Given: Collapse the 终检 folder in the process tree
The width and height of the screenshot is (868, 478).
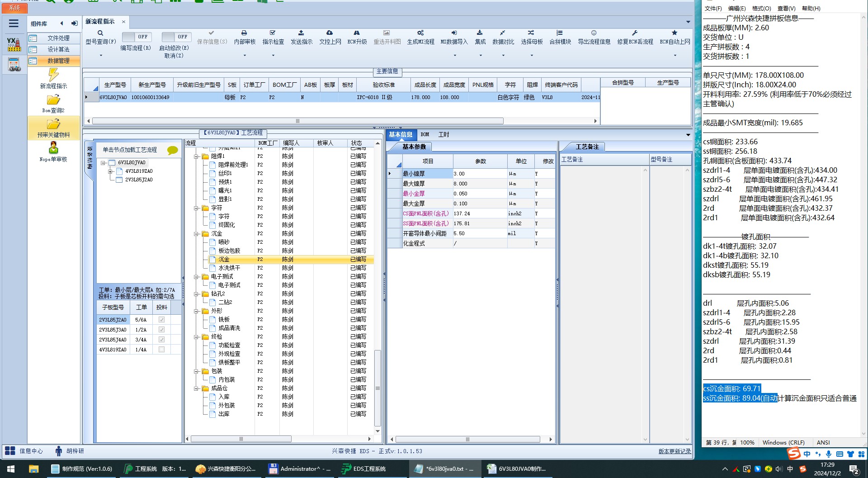Looking at the screenshot, I should (196, 337).
